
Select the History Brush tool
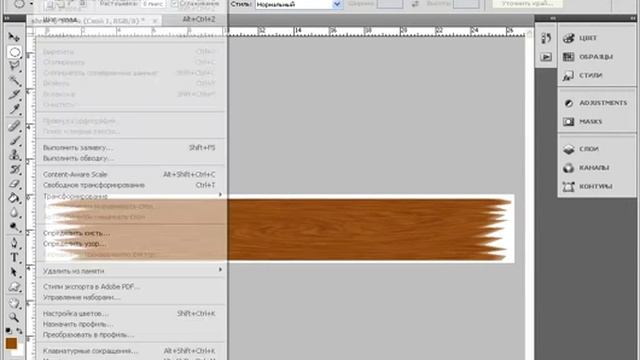[14, 169]
